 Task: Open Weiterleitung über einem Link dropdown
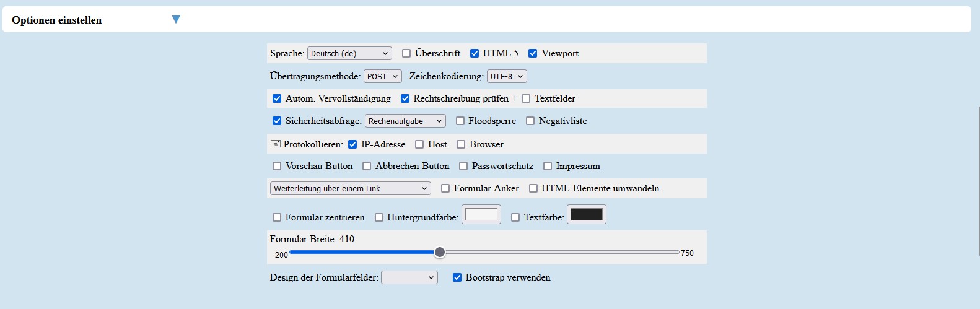[350, 188]
